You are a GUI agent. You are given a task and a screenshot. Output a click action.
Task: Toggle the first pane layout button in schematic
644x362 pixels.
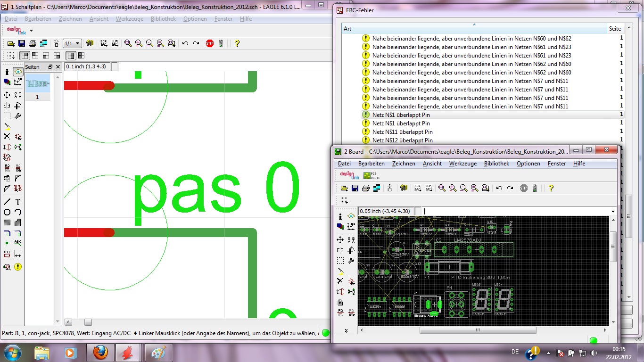coord(25,56)
